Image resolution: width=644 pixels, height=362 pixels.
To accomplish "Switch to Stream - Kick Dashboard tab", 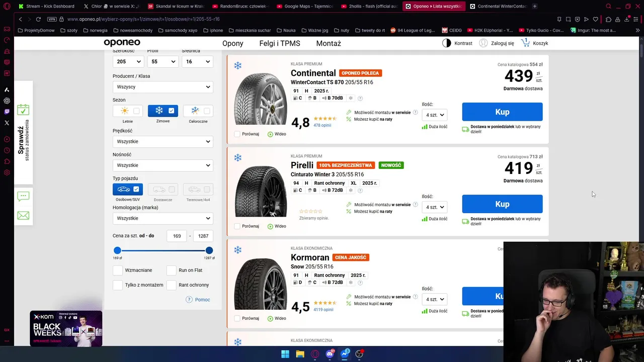I will pyautogui.click(x=46, y=6).
